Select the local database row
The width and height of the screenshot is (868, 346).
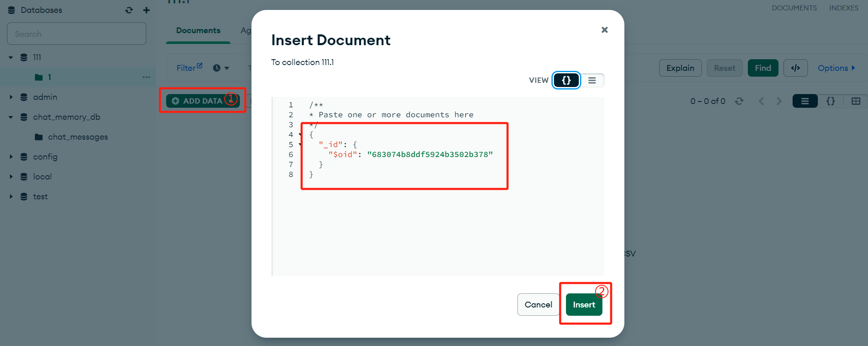(78, 177)
